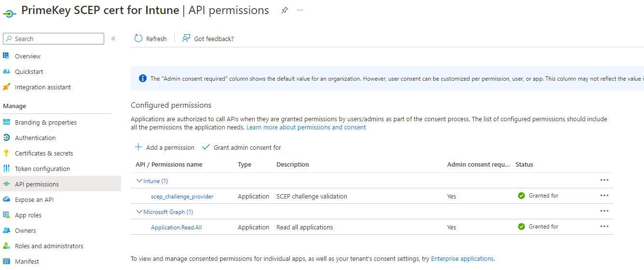644x270 pixels.
Task: Follow the Enterprise applications link
Action: pos(462,258)
